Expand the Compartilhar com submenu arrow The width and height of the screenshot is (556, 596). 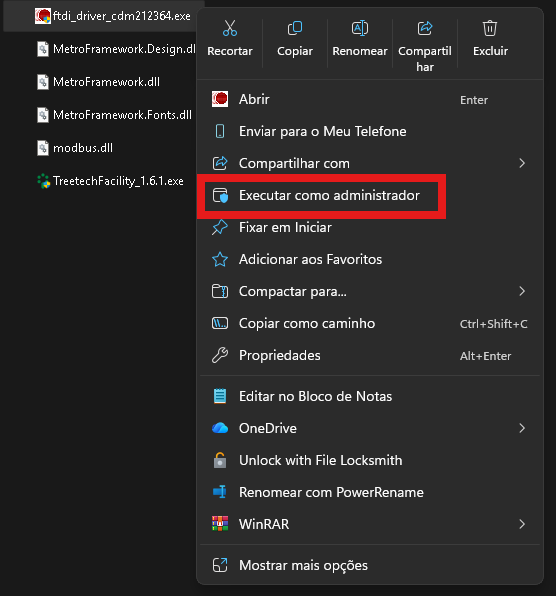(x=522, y=163)
